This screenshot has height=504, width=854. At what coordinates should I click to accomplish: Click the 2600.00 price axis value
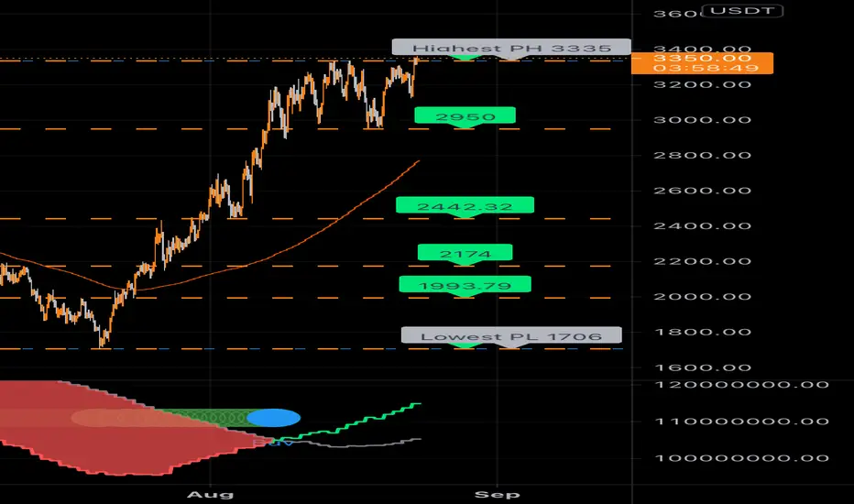(702, 191)
